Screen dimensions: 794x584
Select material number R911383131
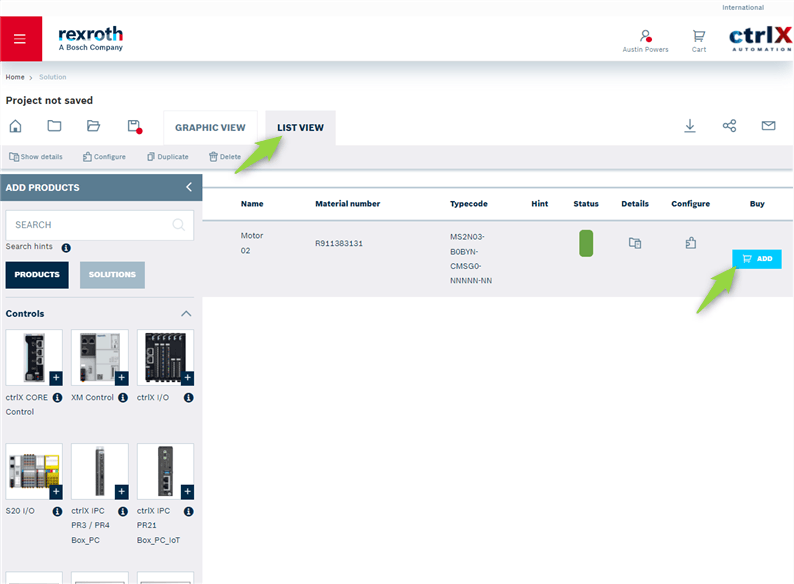pyautogui.click(x=339, y=244)
